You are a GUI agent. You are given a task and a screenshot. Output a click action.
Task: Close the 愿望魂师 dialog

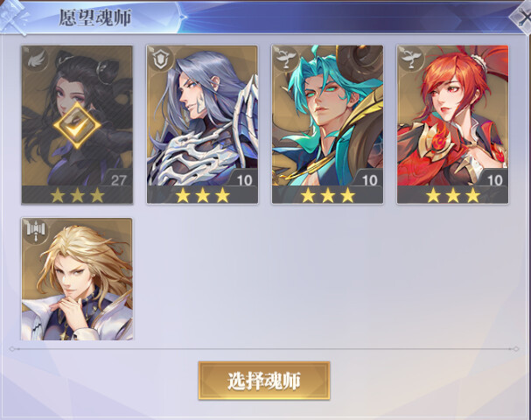[x=522, y=17]
